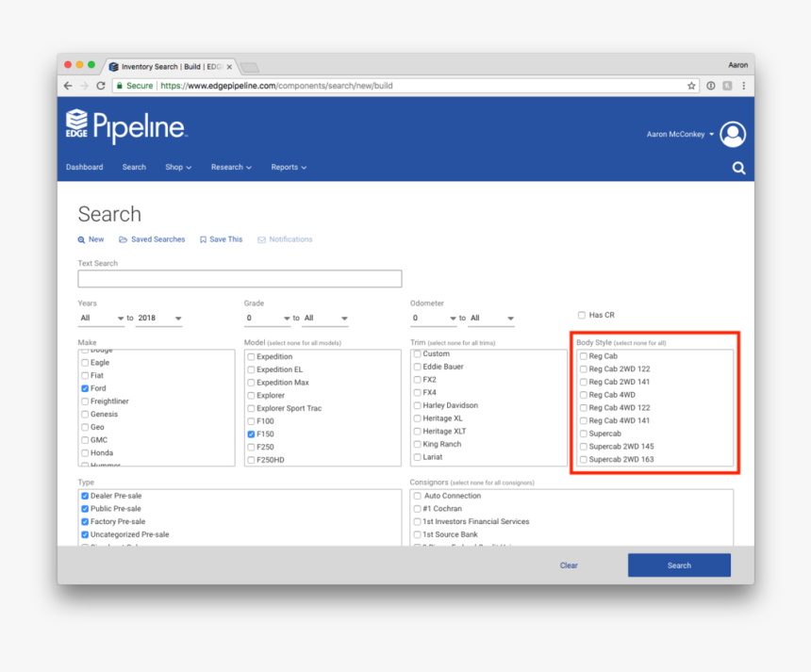Check Supercab 2WD 145 body style
The width and height of the screenshot is (811, 672).
(584, 447)
